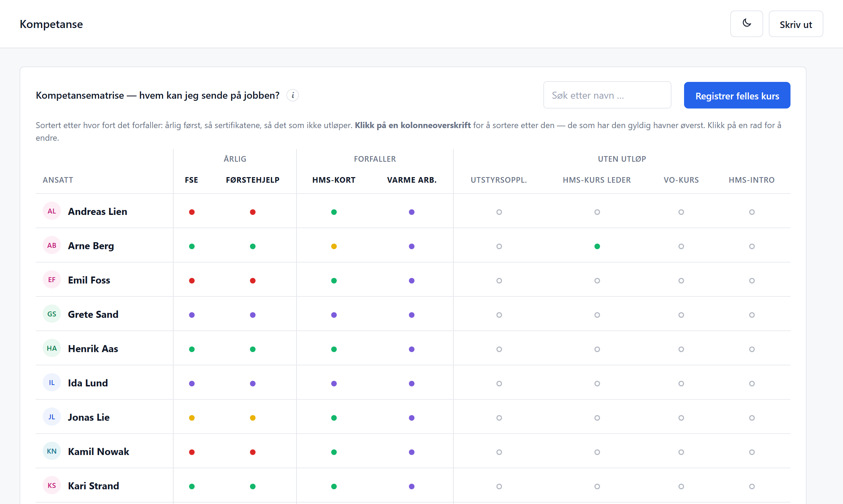Viewport: 843px width, 504px height.
Task: Open Henrik Aas's name
Action: point(93,349)
